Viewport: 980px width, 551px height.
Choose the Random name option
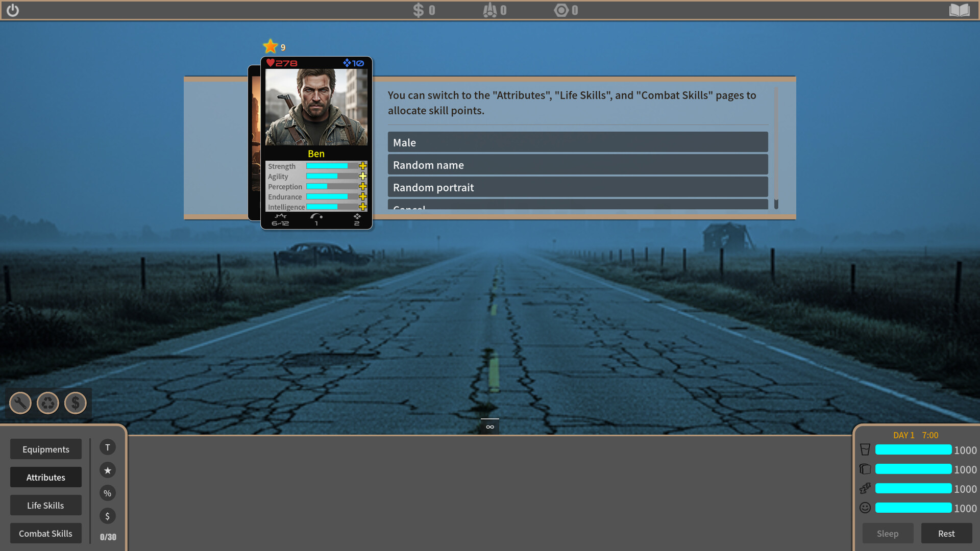coord(577,164)
